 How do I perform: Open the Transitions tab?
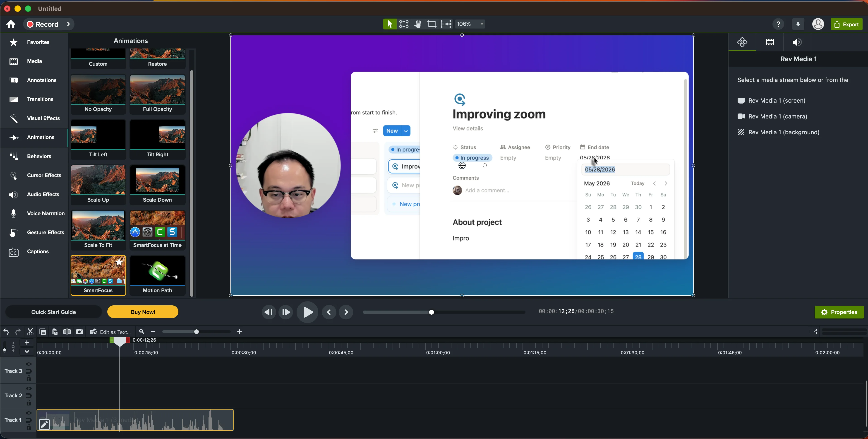pyautogui.click(x=34, y=99)
